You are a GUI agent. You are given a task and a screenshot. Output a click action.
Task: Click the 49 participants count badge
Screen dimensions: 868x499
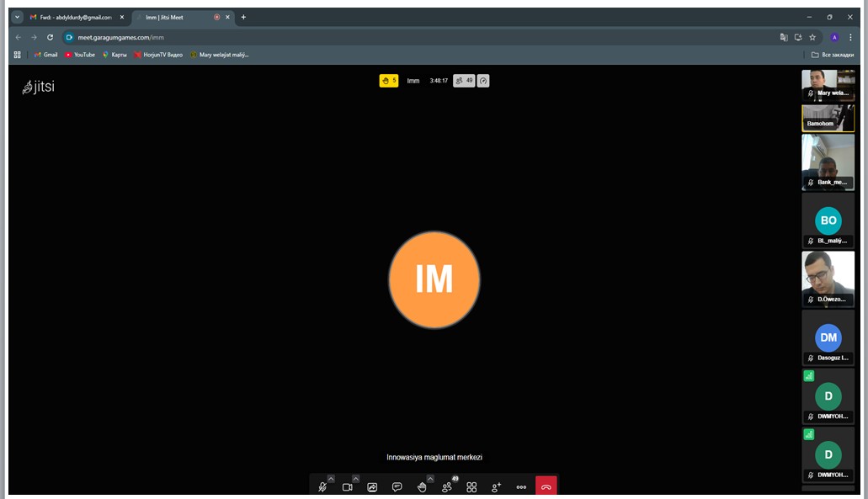coord(464,81)
